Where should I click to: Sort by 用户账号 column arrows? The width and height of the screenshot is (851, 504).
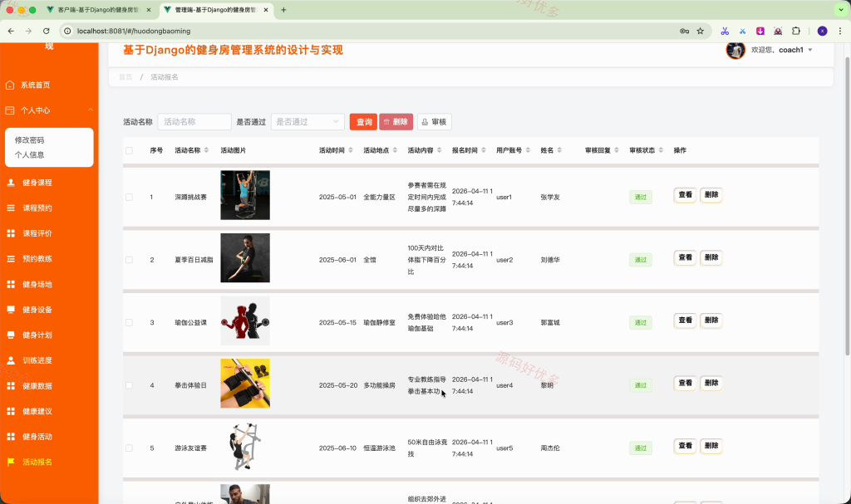[x=528, y=150]
